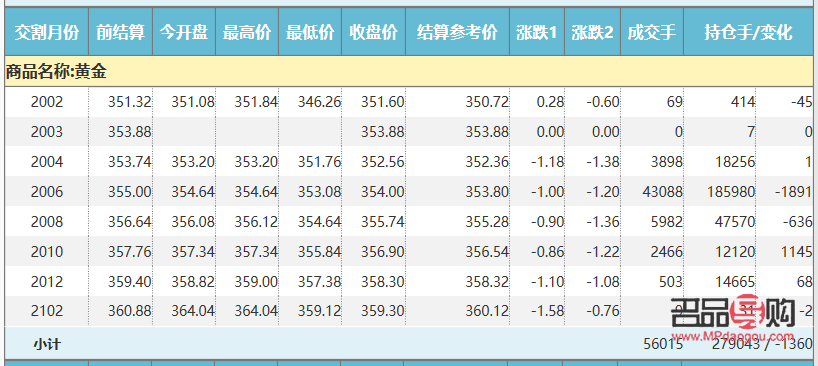Click delivery month 2008
Image resolution: width=818 pixels, height=366 pixels.
point(47,222)
